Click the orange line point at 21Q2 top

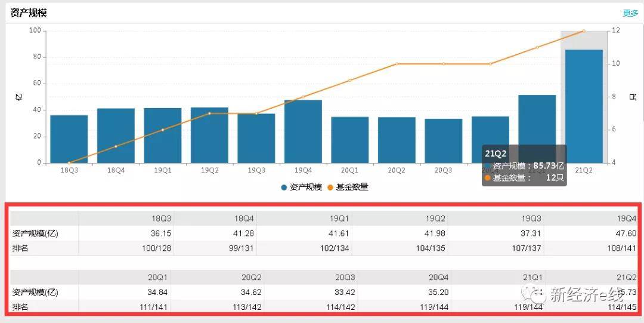click(x=584, y=31)
